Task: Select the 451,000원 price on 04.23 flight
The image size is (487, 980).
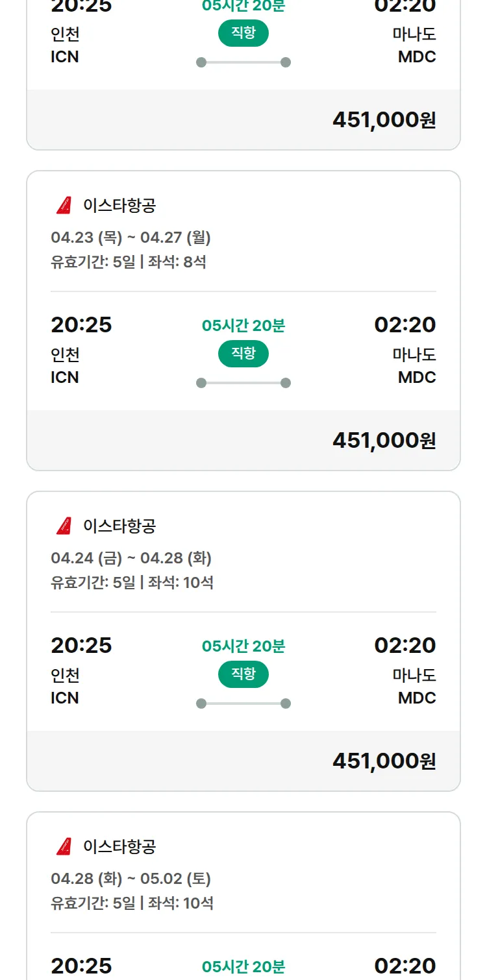Action: (x=384, y=441)
